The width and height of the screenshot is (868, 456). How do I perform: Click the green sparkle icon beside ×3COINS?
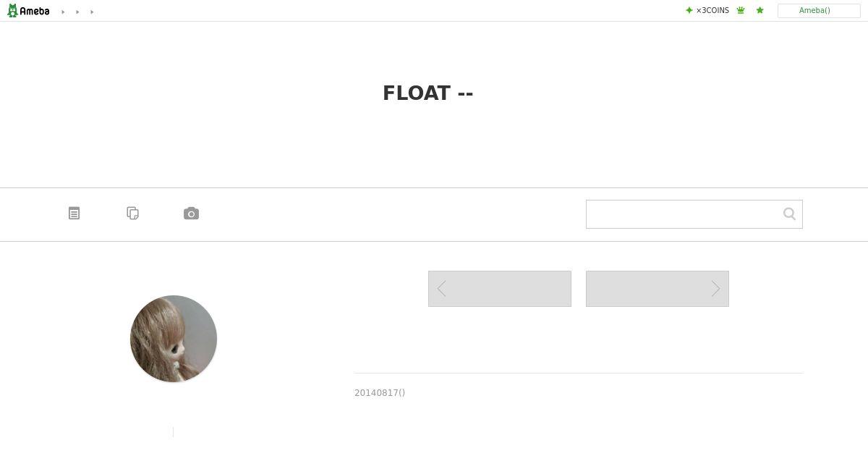[x=689, y=10]
